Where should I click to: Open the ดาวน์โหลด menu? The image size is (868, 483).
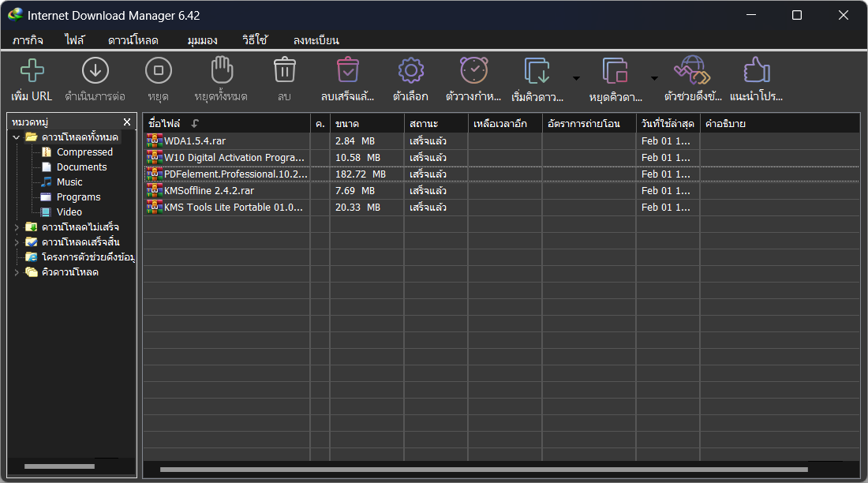click(133, 40)
